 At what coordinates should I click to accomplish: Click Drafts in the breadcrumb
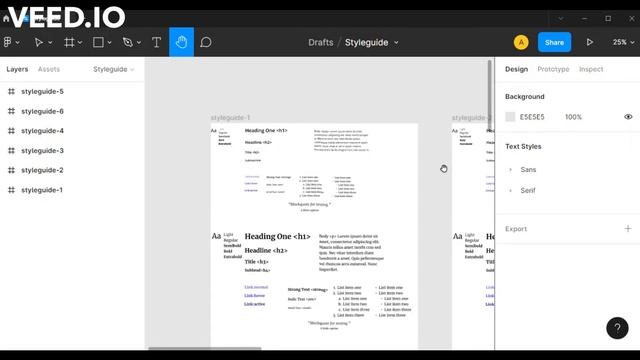pyautogui.click(x=321, y=42)
